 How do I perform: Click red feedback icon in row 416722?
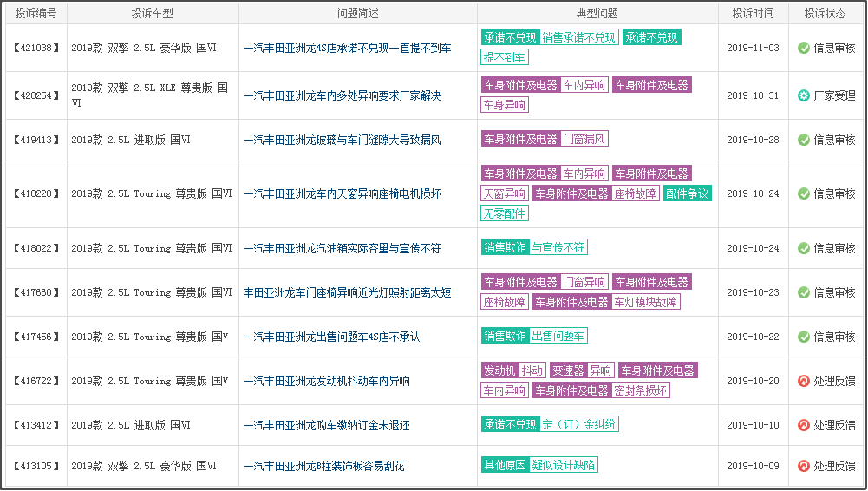(804, 381)
